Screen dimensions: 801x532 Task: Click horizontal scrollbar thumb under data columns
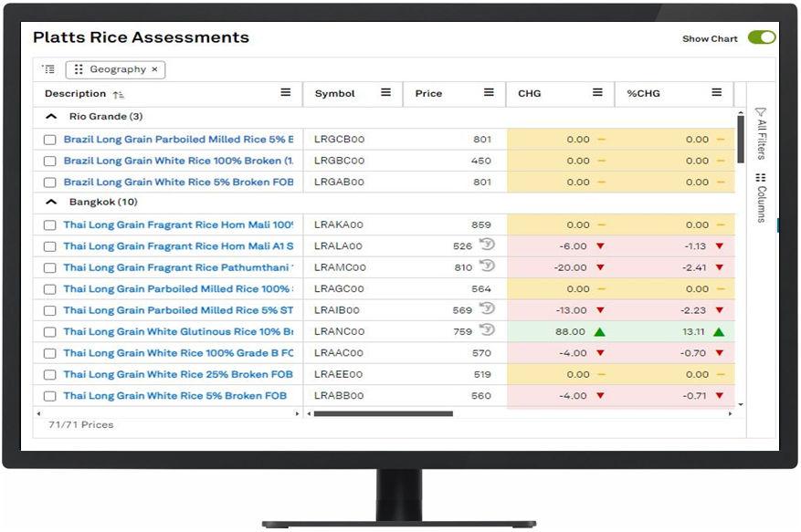(x=383, y=413)
